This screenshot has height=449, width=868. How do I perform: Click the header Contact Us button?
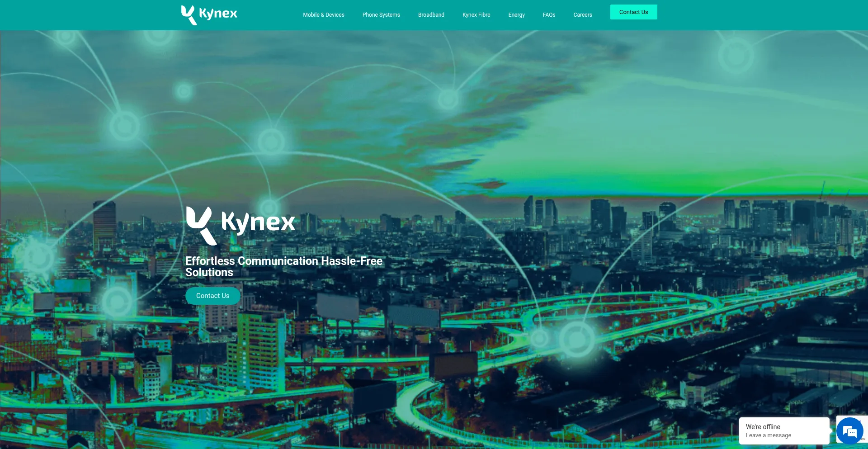[633, 12]
